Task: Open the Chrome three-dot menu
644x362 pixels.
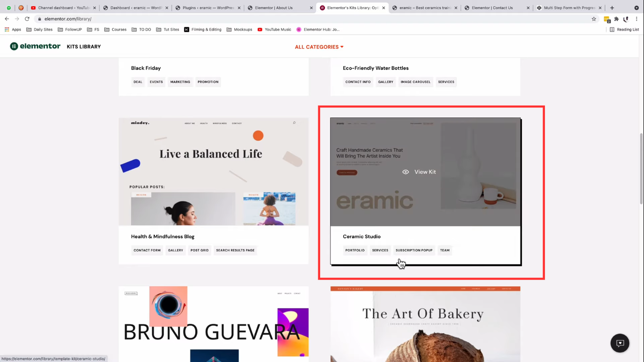Action: 636,19
